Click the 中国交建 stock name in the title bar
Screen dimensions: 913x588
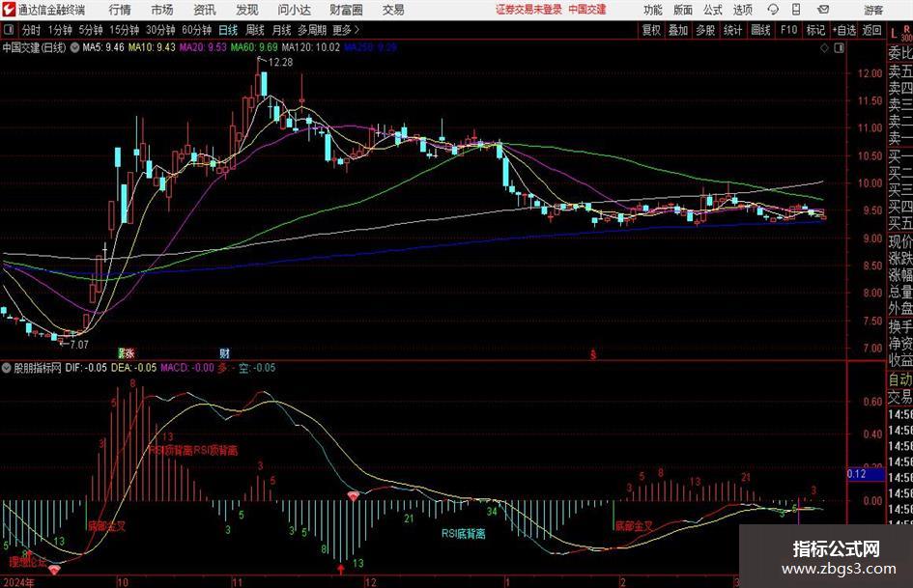tap(587, 10)
